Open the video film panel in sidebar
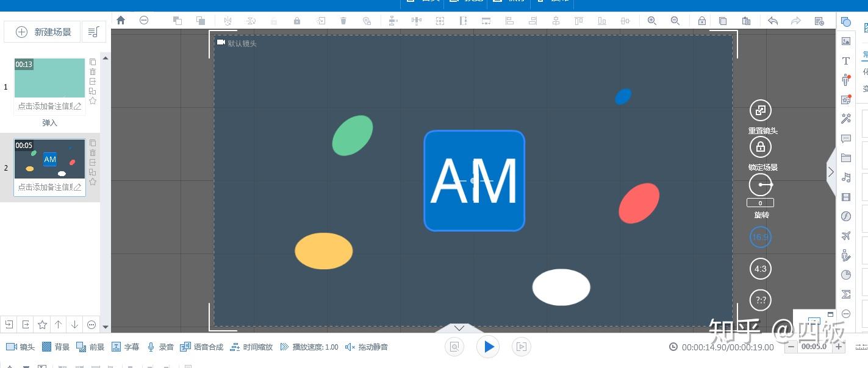Image resolution: width=868 pixels, height=368 pixels. click(x=846, y=197)
